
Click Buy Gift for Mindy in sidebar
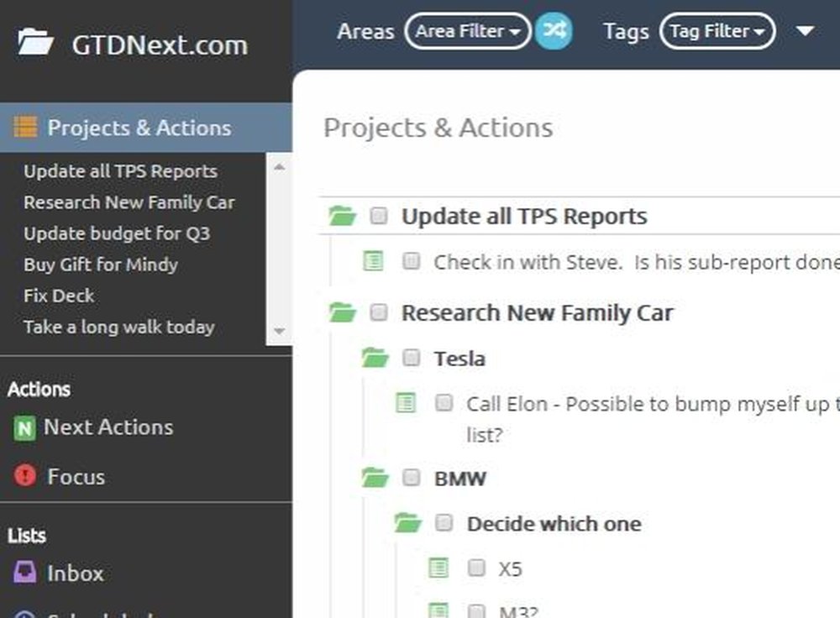tap(100, 264)
